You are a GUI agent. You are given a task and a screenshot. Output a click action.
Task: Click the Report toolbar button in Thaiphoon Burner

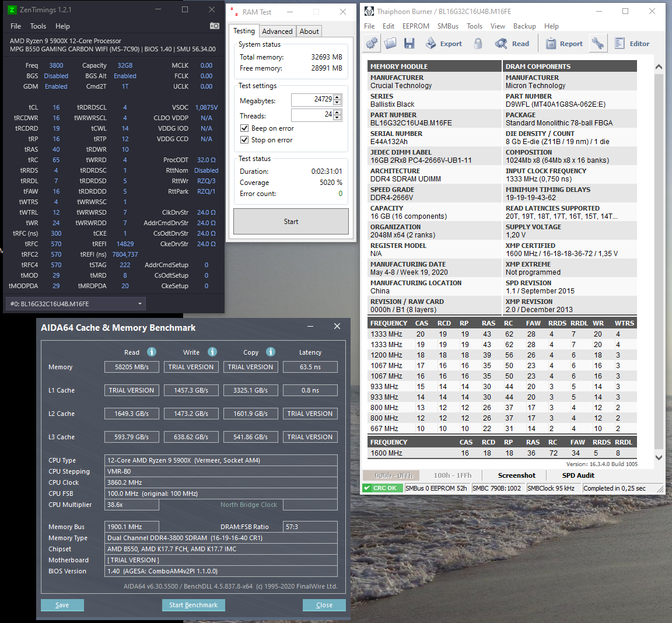(x=564, y=43)
